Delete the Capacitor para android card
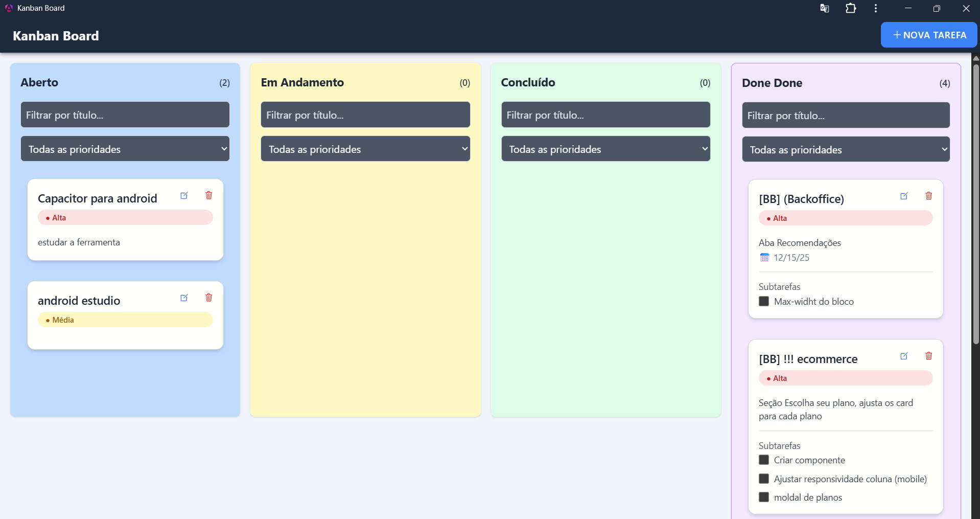980x519 pixels. coord(208,195)
